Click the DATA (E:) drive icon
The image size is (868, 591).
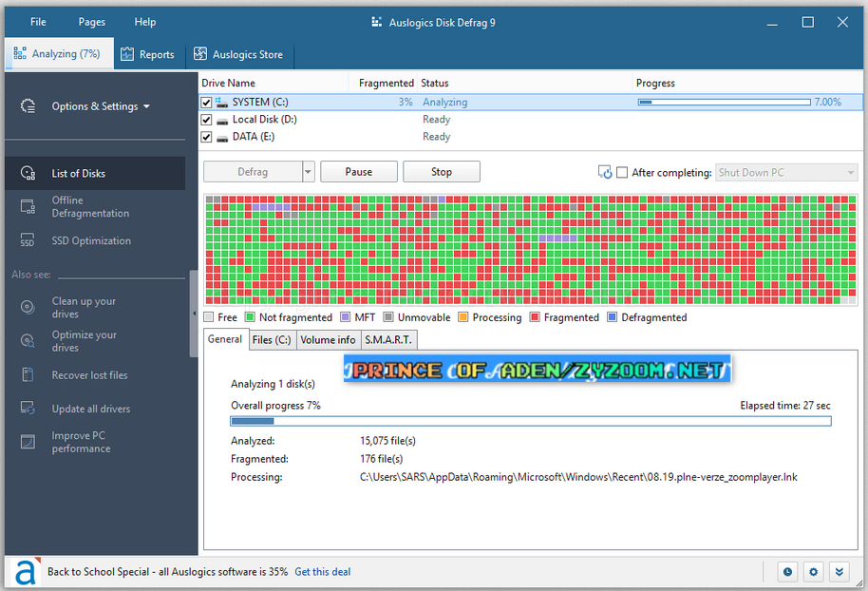[x=222, y=138]
